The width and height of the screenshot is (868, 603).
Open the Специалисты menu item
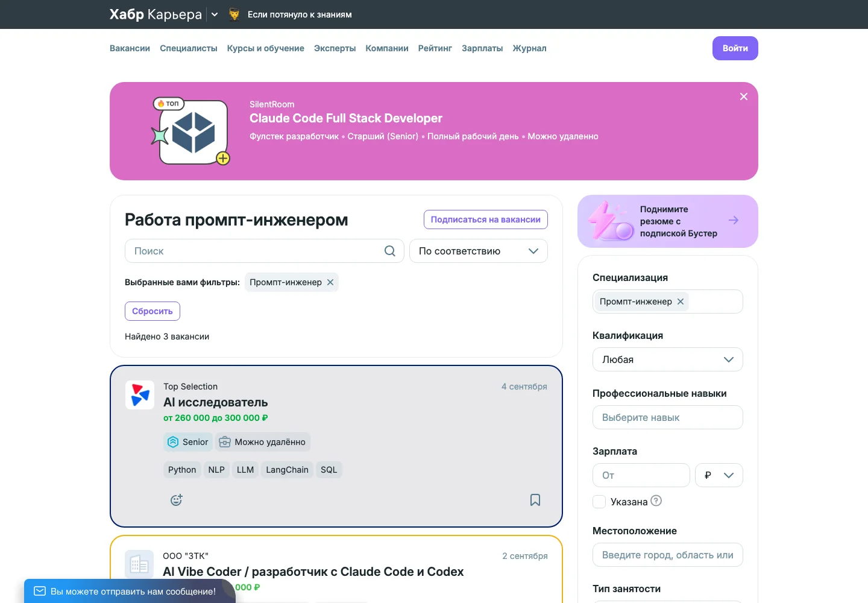point(189,48)
